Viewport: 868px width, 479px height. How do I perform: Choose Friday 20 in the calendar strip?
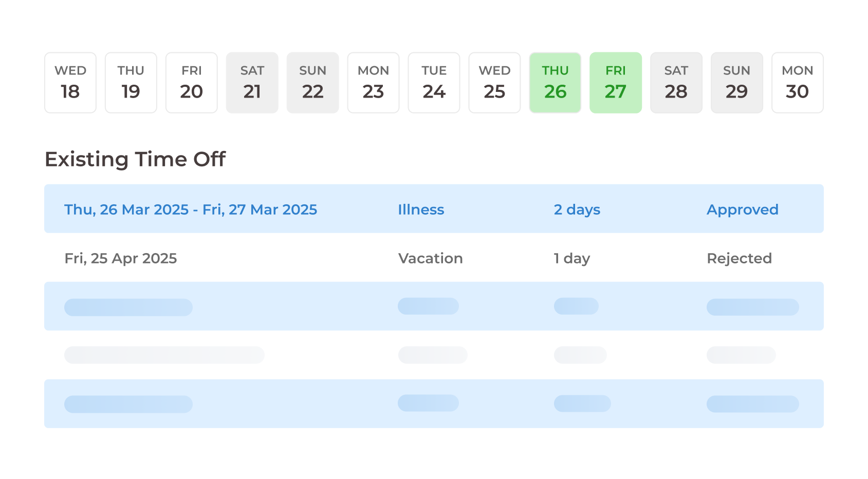192,83
